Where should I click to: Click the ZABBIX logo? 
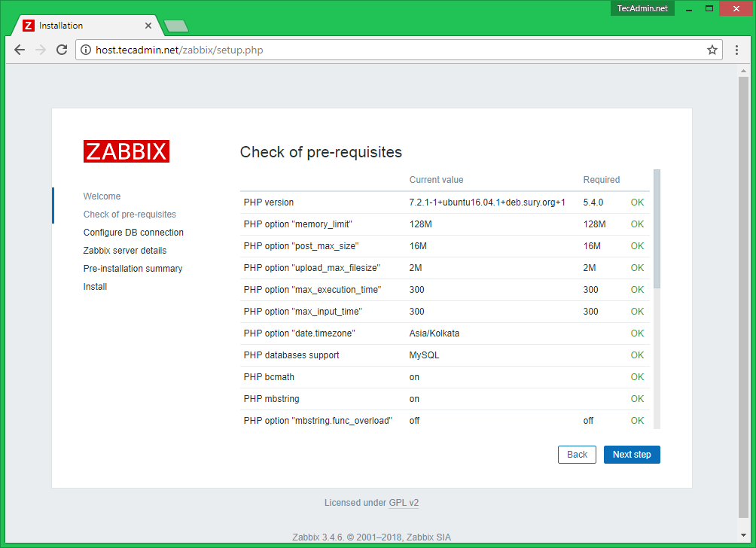(127, 151)
